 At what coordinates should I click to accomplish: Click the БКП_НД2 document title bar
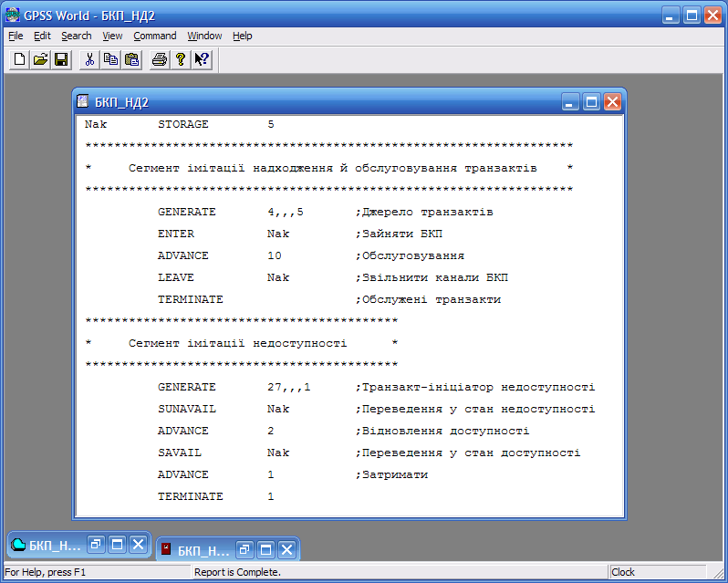point(349,101)
